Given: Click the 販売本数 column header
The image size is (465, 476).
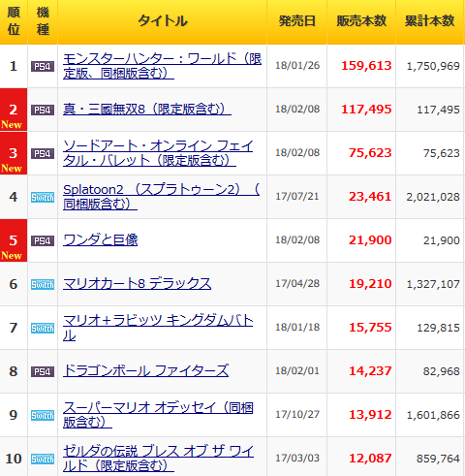Looking at the screenshot, I should pos(361,21).
